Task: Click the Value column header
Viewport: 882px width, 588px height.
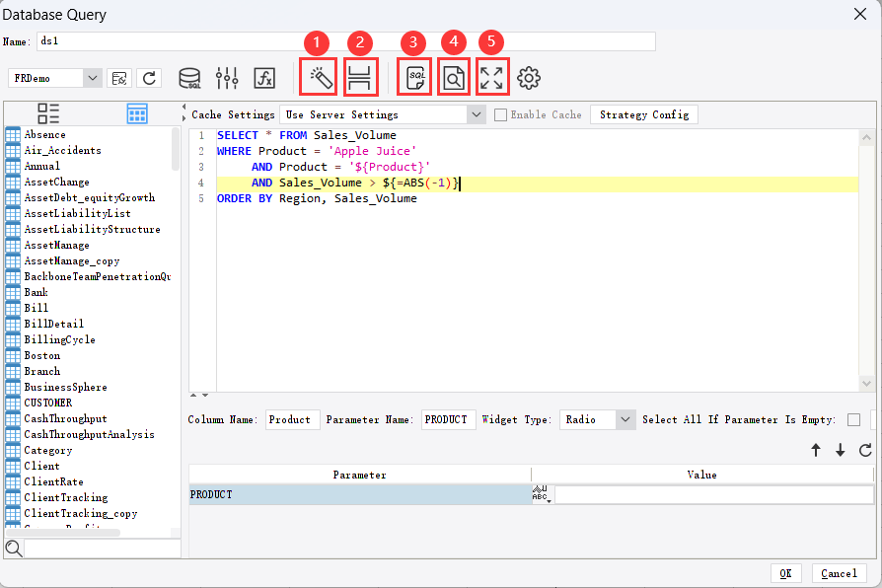Action: tap(702, 475)
